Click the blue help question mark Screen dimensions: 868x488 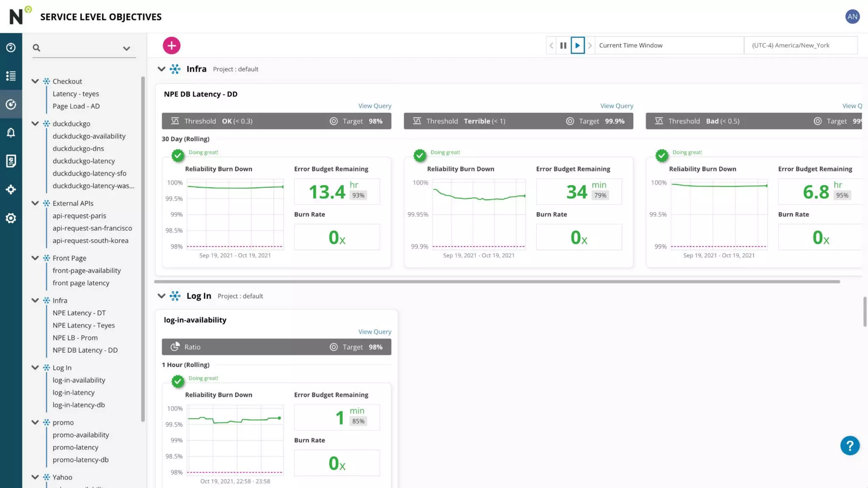point(850,446)
